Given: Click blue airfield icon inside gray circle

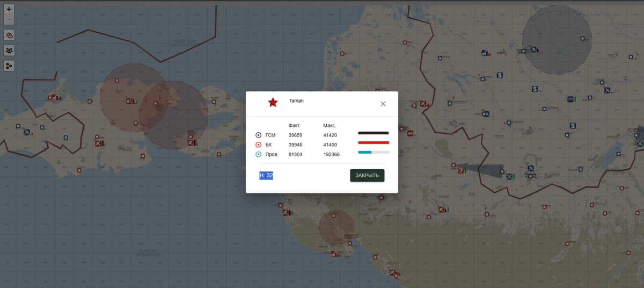Looking at the screenshot, I should 533,49.
